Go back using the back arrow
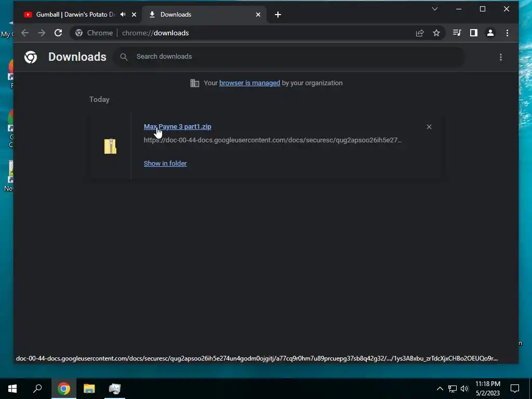 point(25,33)
